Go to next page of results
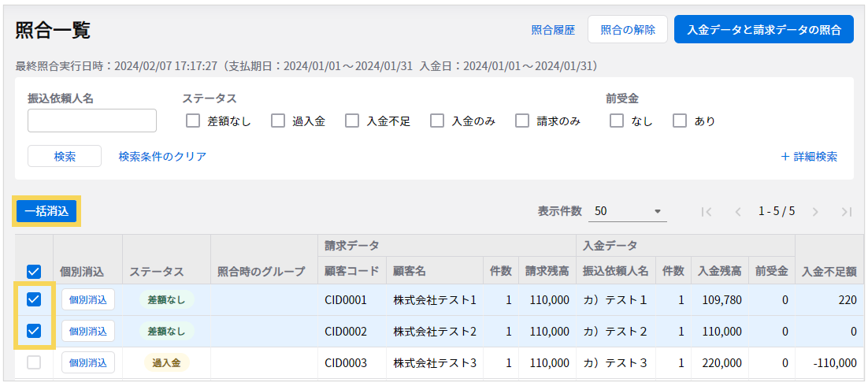The image size is (868, 386). 815,212
